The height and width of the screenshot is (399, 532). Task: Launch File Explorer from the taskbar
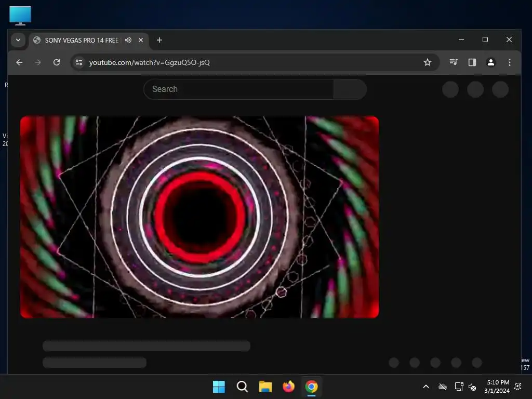pyautogui.click(x=265, y=387)
